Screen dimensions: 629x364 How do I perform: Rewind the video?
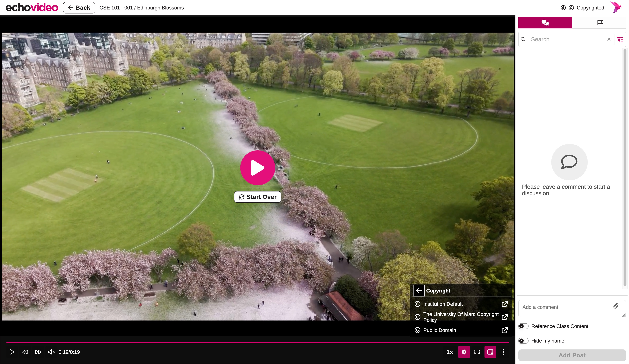(25, 352)
